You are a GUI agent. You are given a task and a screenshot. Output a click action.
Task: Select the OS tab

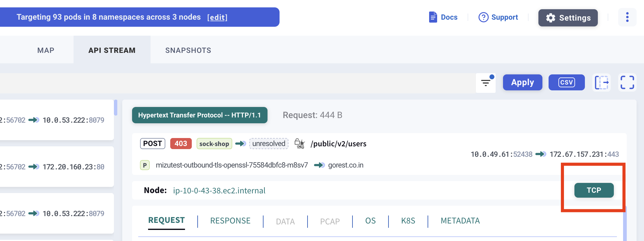(x=370, y=221)
